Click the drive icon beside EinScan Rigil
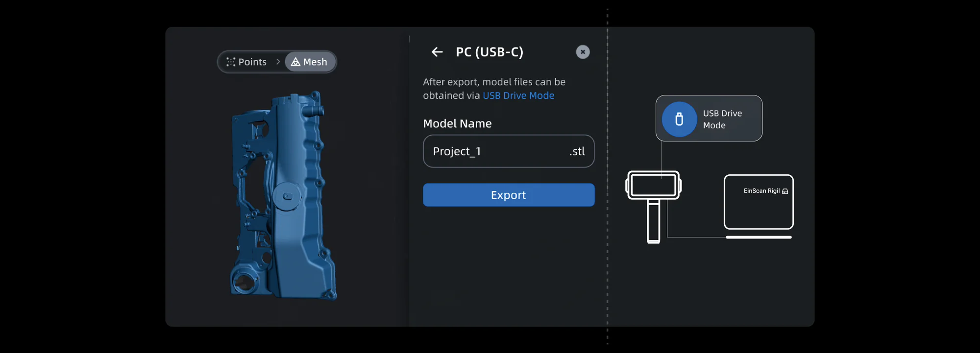The width and height of the screenshot is (980, 353). pyautogui.click(x=785, y=191)
